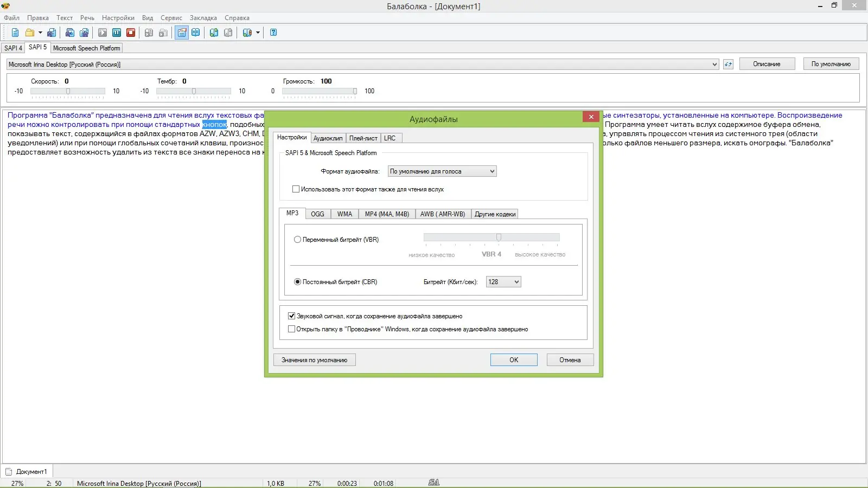Open the Битрейт 128 dropdown
This screenshot has width=868, height=488.
(503, 282)
